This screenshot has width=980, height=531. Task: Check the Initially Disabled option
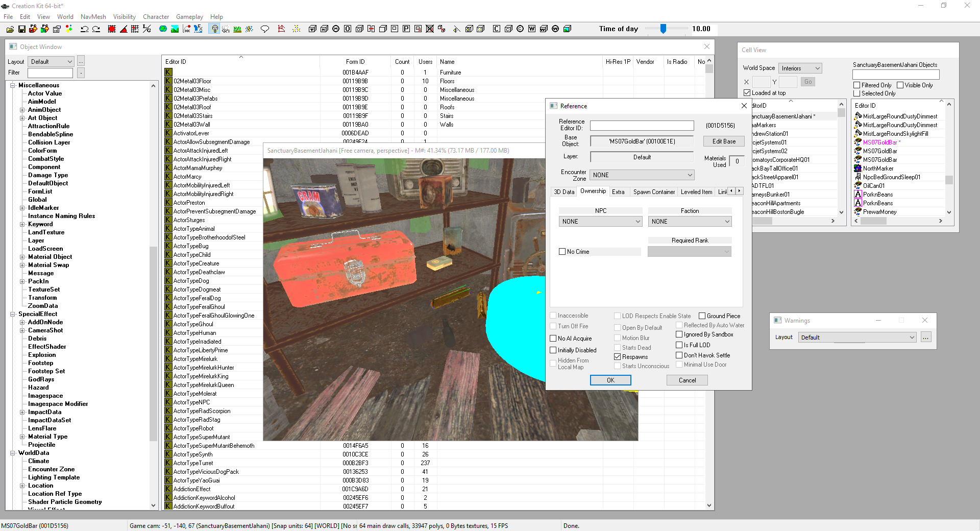pyautogui.click(x=553, y=350)
